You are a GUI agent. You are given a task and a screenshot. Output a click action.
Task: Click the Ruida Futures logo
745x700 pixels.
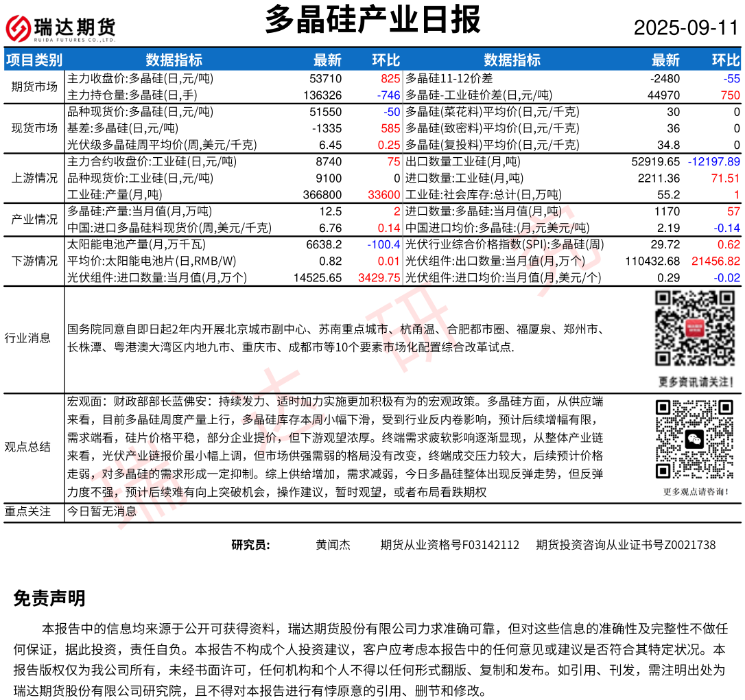60,28
